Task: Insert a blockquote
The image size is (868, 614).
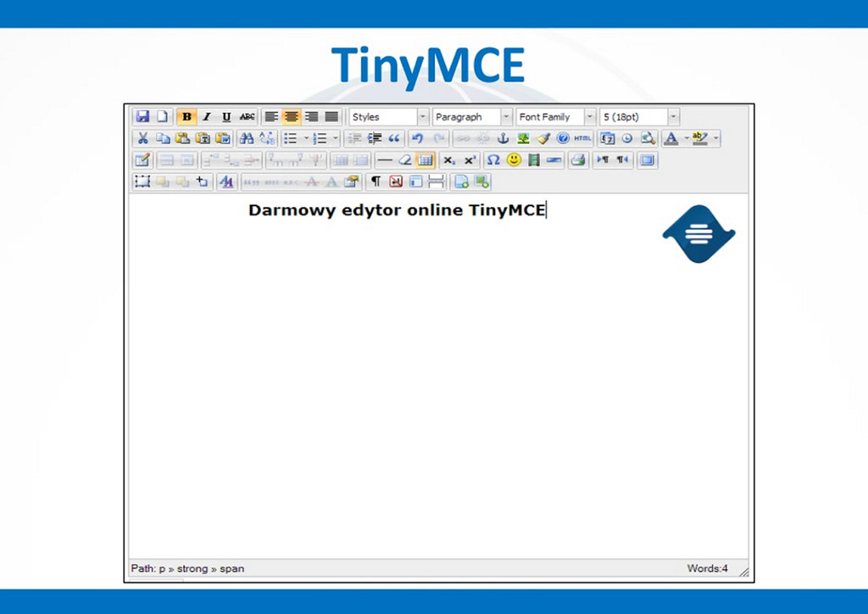Action: coord(395,138)
